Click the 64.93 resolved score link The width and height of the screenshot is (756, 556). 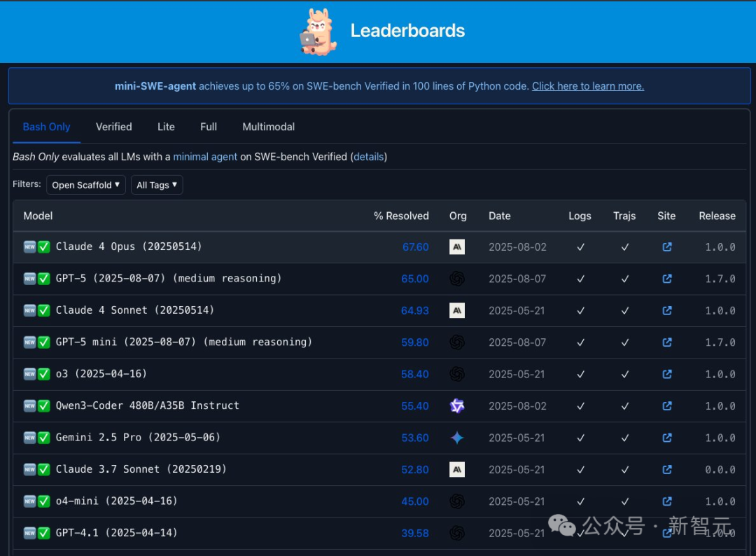point(414,310)
